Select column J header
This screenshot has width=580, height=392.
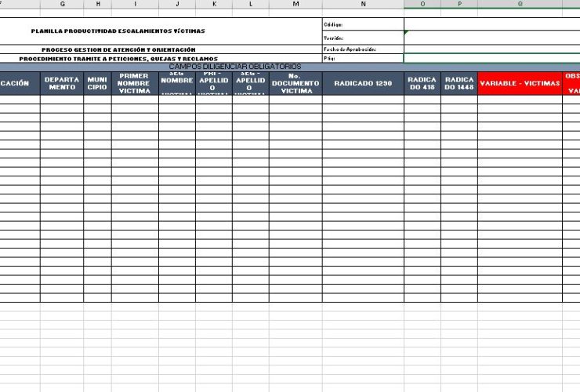tap(177, 4)
